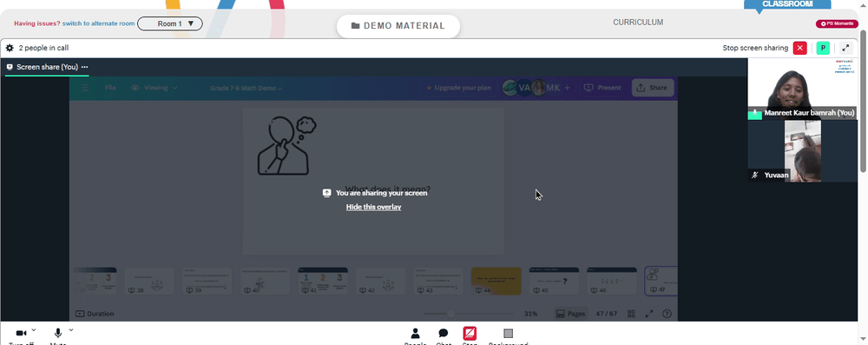This screenshot has height=345, width=868.
Task: Select yellow page 44 thumbnail
Action: [x=496, y=282]
